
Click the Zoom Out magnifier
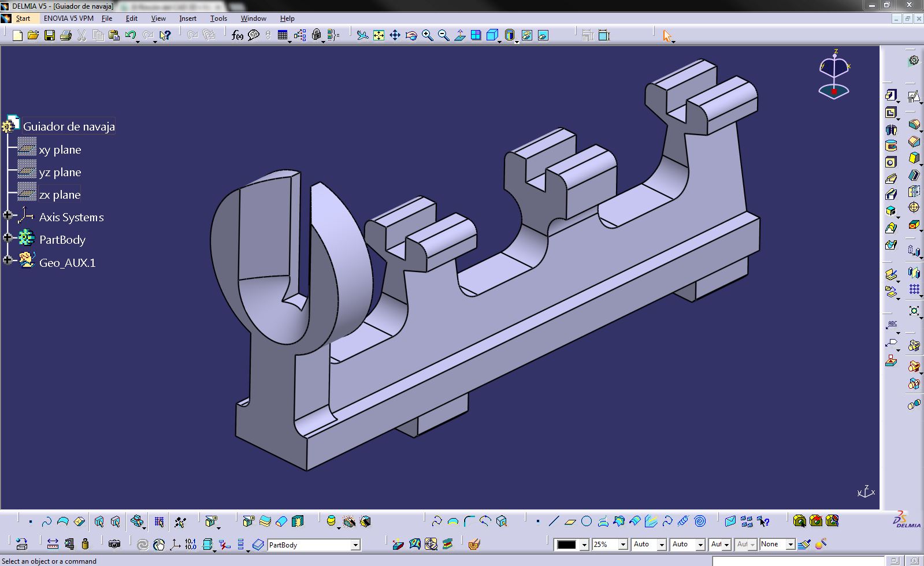pyautogui.click(x=443, y=35)
